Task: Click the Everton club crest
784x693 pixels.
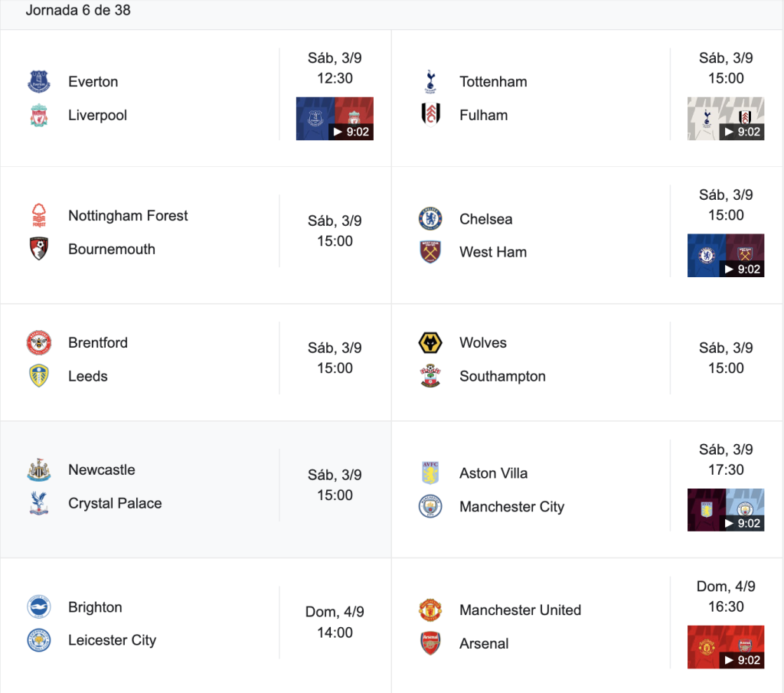Action: 38,81
